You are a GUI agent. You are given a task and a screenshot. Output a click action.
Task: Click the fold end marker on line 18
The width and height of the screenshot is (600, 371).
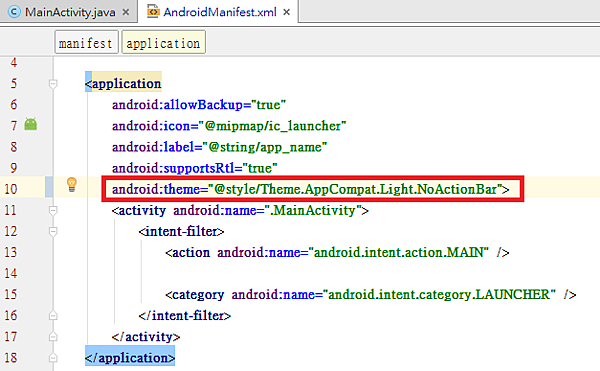coord(53,358)
